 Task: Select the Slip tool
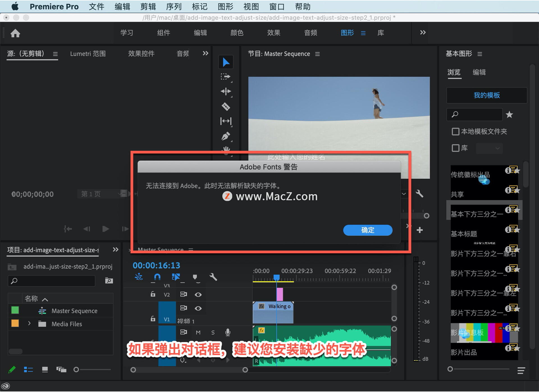point(226,121)
